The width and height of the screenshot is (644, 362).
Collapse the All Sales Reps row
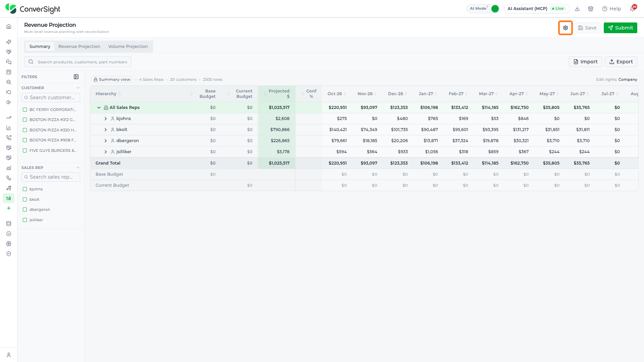[x=99, y=108]
